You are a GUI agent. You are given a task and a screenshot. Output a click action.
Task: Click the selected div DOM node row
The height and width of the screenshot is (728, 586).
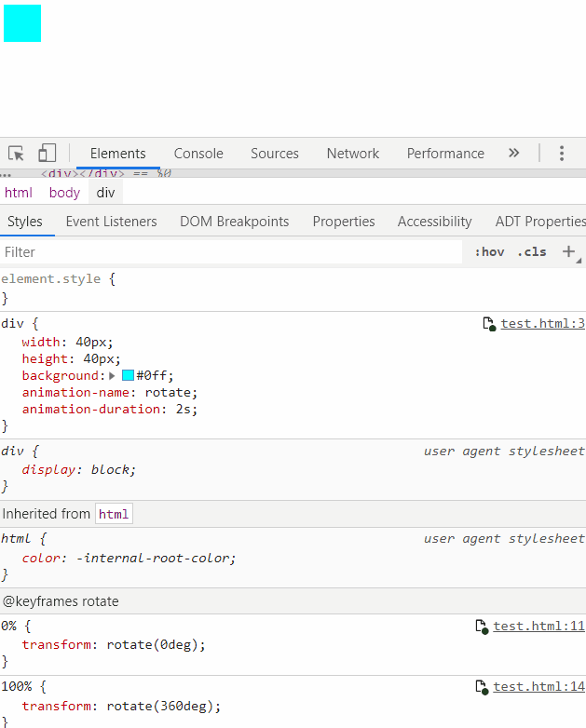(x=293, y=174)
